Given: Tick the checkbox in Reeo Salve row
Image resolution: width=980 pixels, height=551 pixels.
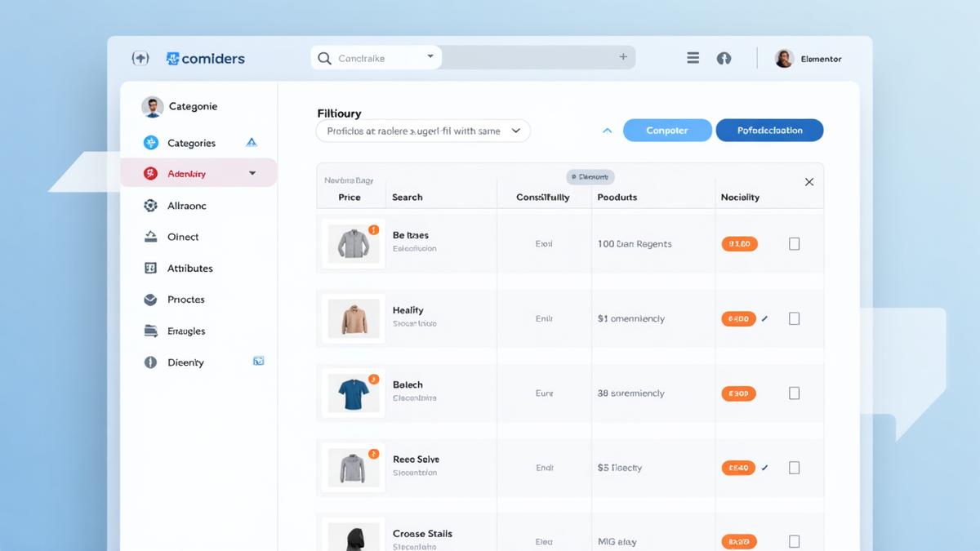Looking at the screenshot, I should [x=794, y=468].
